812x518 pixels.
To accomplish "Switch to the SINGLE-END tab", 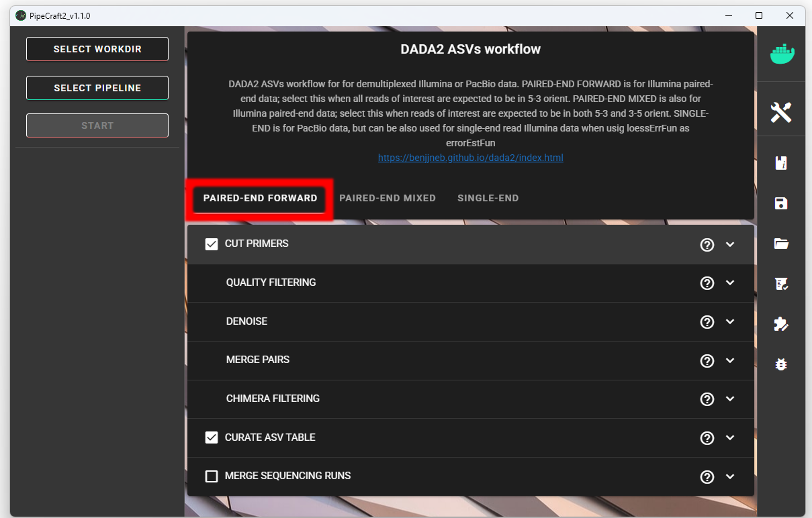I will 488,198.
